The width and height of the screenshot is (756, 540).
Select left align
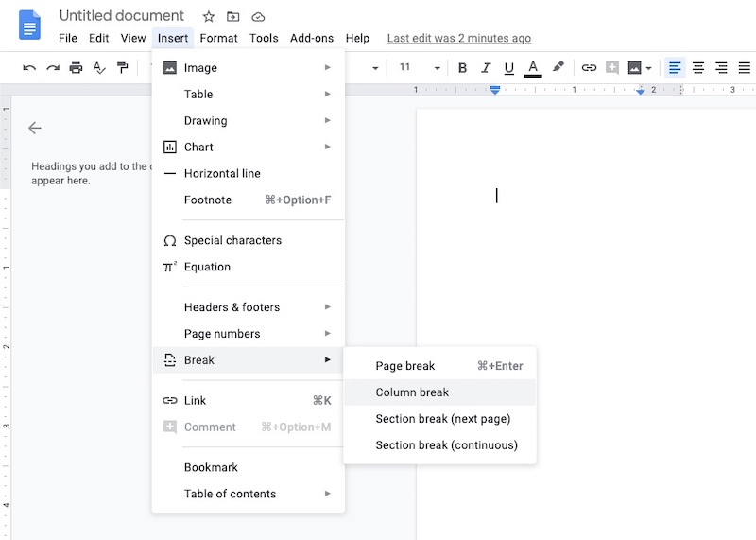click(675, 67)
